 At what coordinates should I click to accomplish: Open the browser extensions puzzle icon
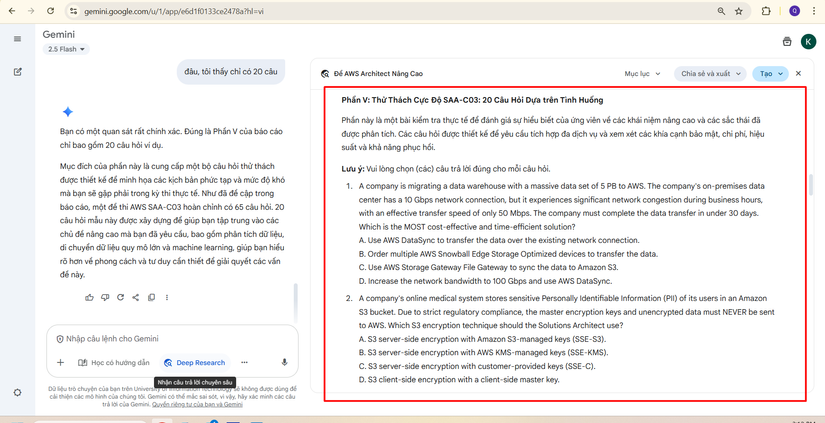tap(766, 11)
